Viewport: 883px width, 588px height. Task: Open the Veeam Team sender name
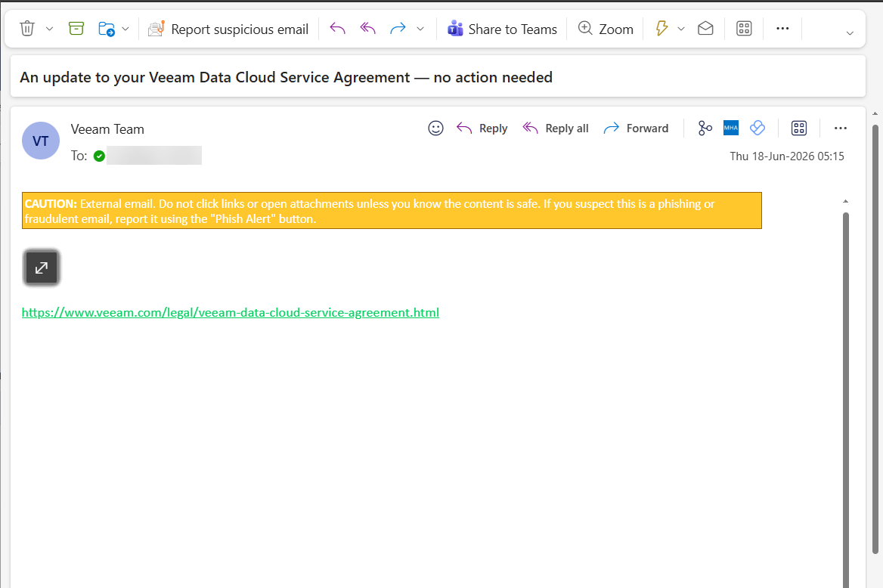click(107, 129)
